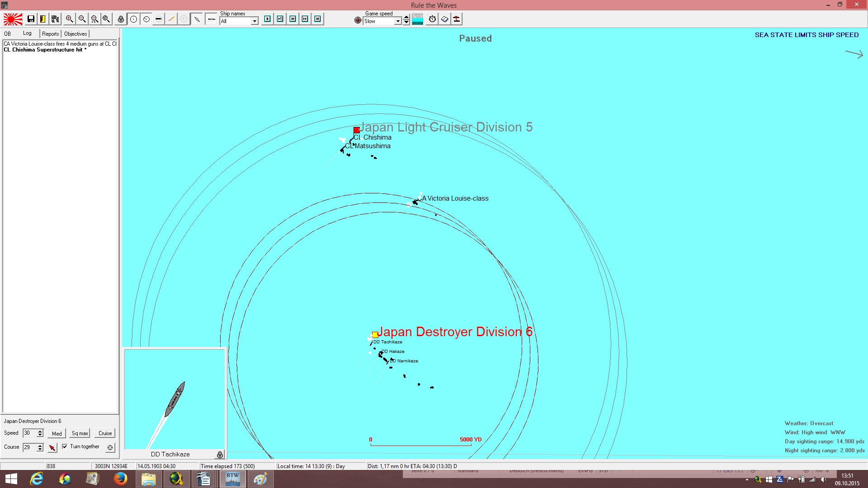
Task: Toggle the small range circle button
Action: [146, 19]
